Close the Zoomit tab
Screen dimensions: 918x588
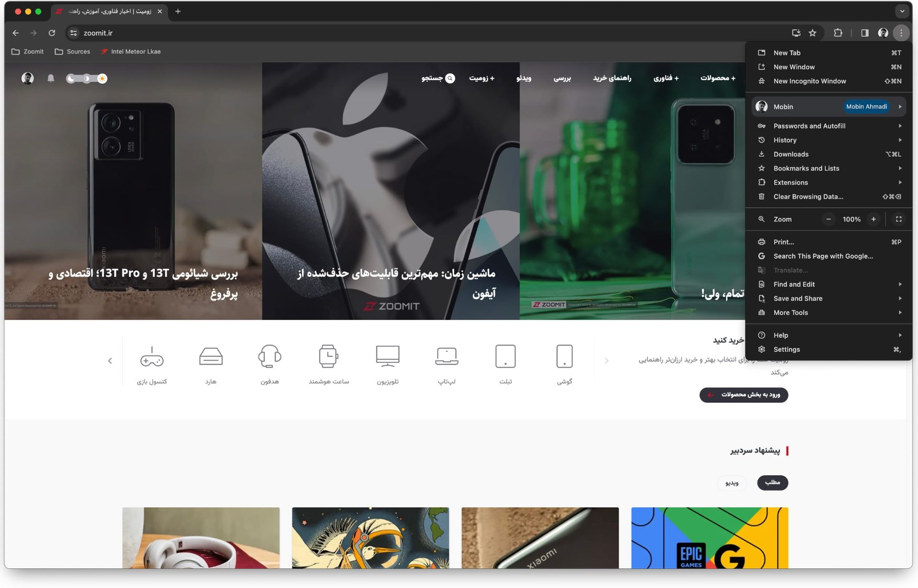coord(160,11)
